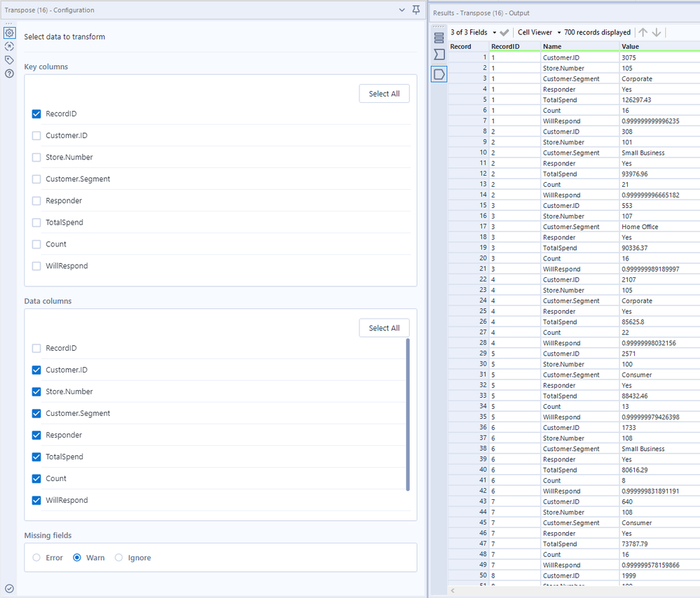Click the fields apply checkmark in Results toolbar
Screen dimensions: 700x598
point(505,33)
